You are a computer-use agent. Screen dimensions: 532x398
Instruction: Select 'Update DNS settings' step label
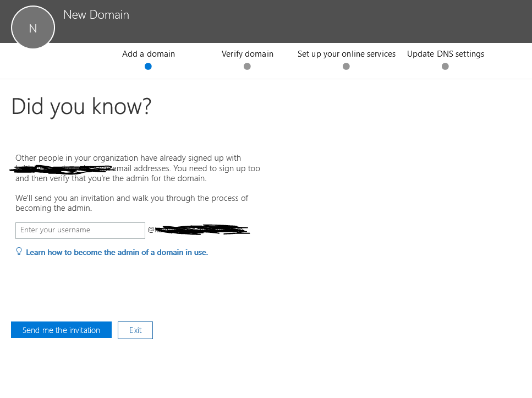click(x=446, y=54)
